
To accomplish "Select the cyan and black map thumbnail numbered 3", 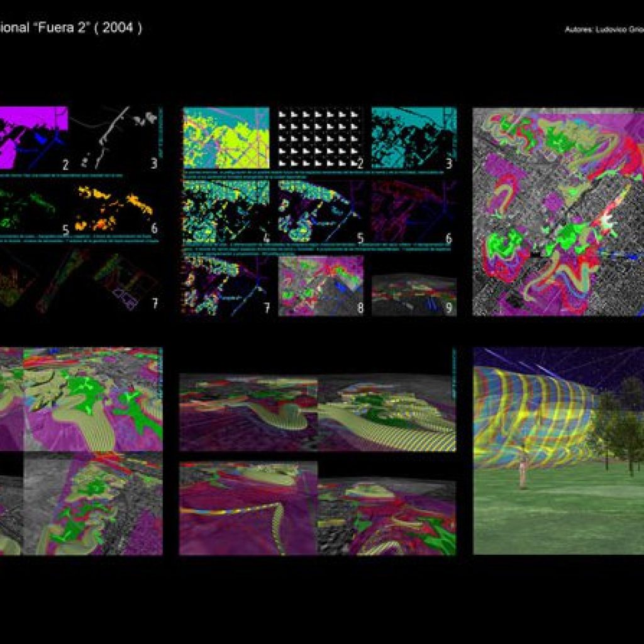I will (x=414, y=138).
